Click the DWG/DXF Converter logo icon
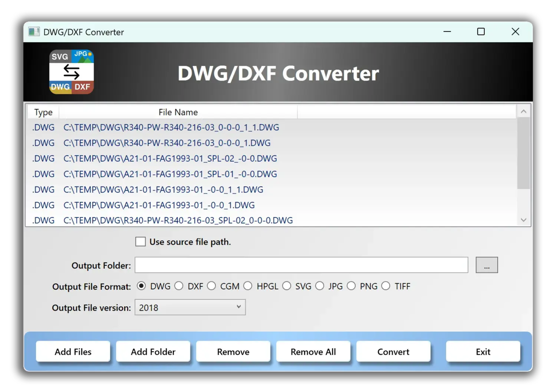Screen dimensions: 557x392 (x=72, y=72)
